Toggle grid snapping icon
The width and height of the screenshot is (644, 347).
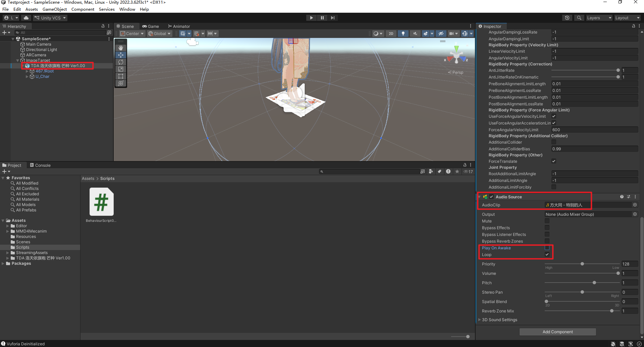click(x=197, y=34)
